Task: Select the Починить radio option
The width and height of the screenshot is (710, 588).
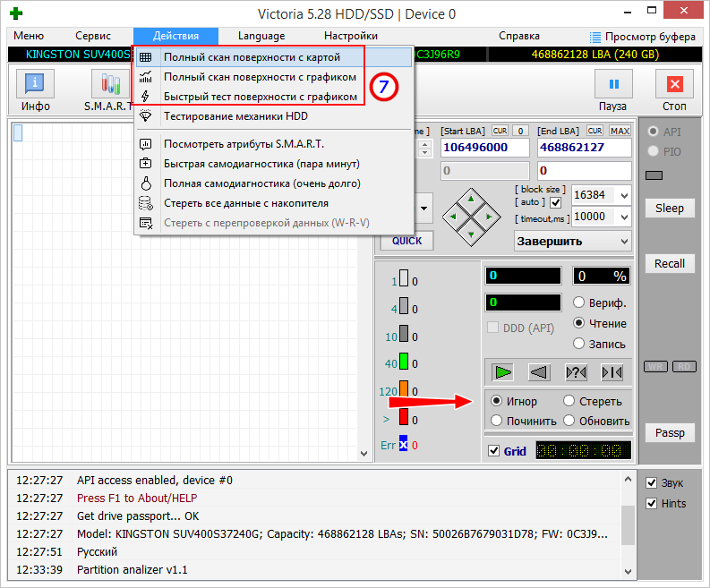Action: (496, 421)
